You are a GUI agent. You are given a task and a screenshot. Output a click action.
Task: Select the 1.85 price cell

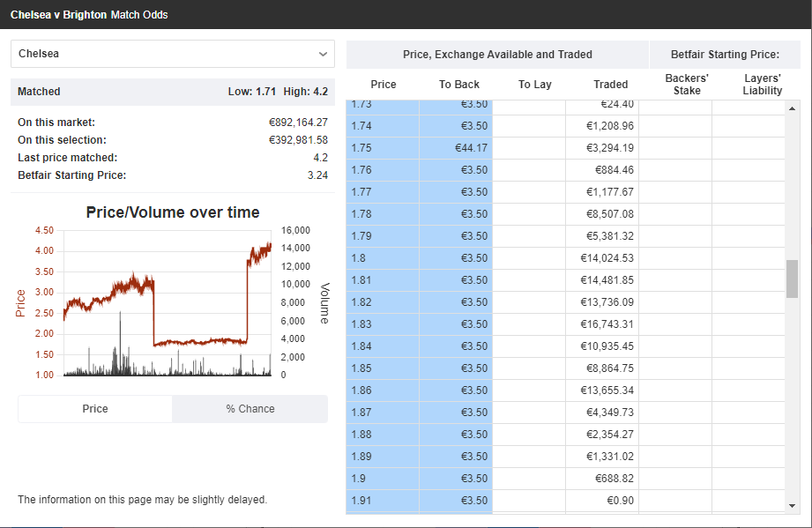pyautogui.click(x=383, y=368)
